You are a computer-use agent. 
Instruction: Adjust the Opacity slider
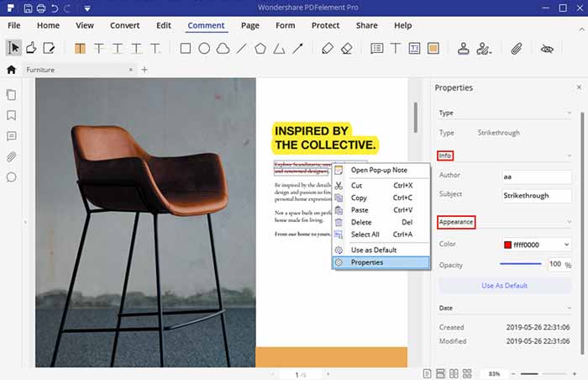point(521,264)
